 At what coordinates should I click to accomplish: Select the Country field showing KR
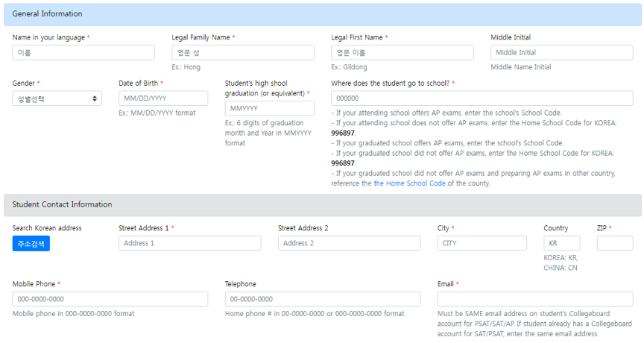point(562,243)
